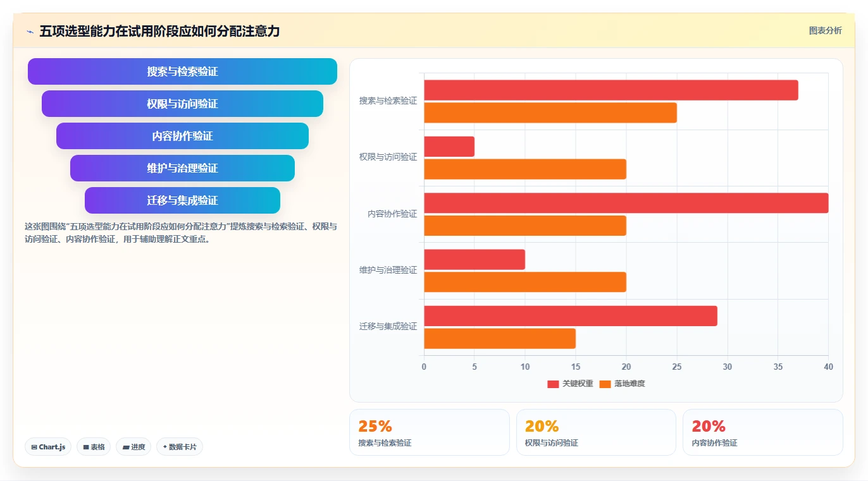Open the 20% 内容协作验证 data card

[762, 432]
